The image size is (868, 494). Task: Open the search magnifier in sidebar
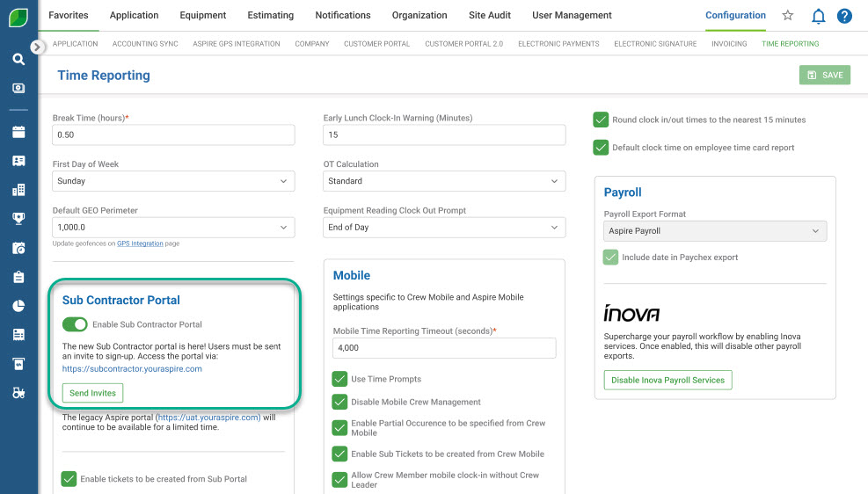point(18,59)
